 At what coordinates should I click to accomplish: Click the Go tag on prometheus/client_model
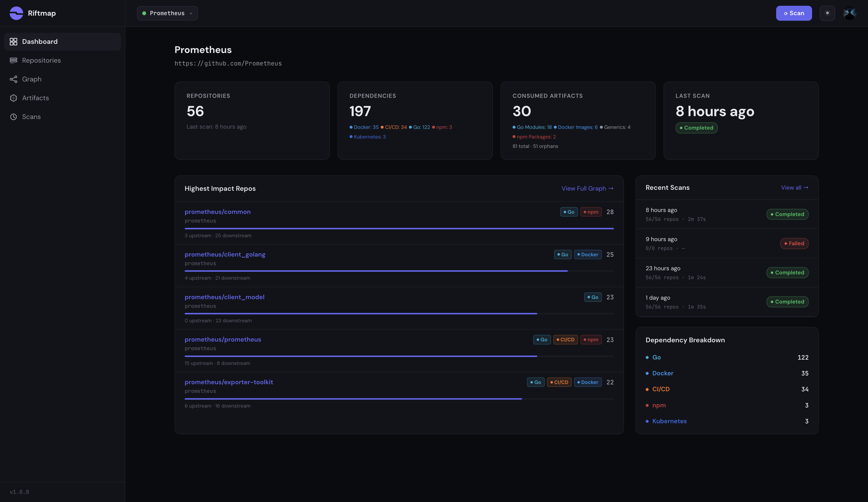coord(593,297)
